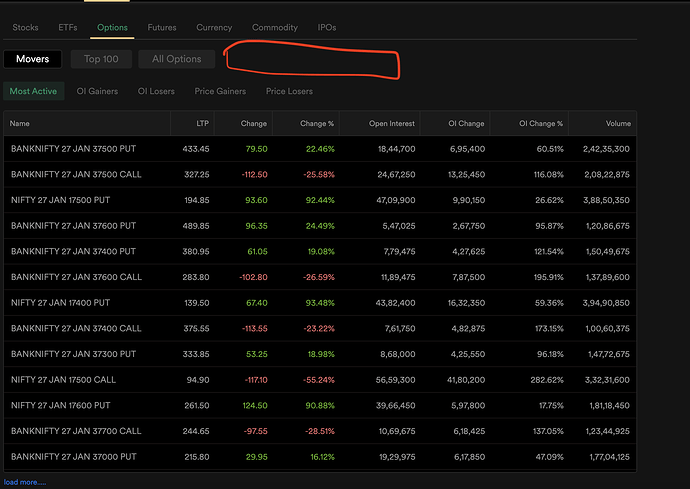Open BANKNIFTY 27 JAN 37500 PUT row
The image size is (690, 489).
(x=320, y=149)
